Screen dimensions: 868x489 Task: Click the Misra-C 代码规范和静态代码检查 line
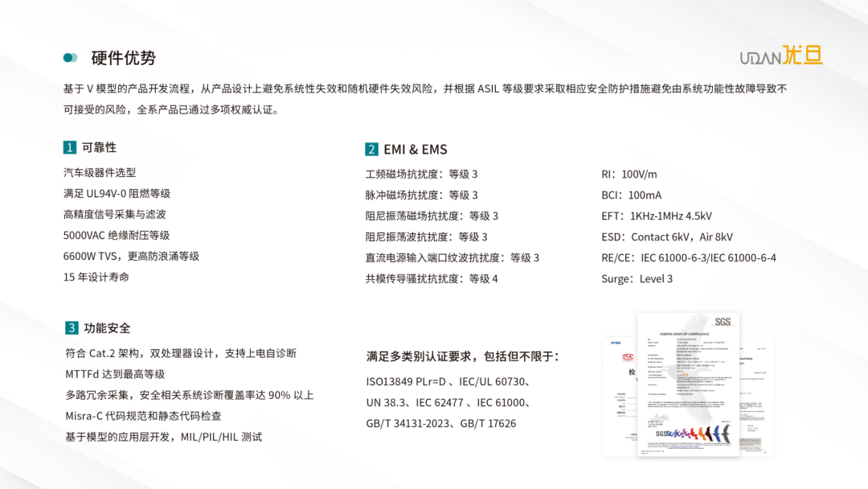(x=143, y=416)
